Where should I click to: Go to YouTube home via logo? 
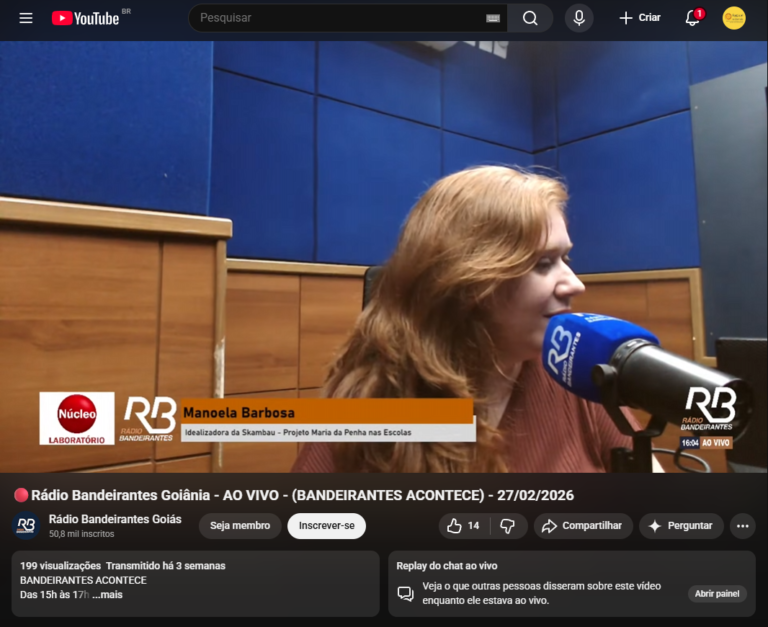(86, 18)
